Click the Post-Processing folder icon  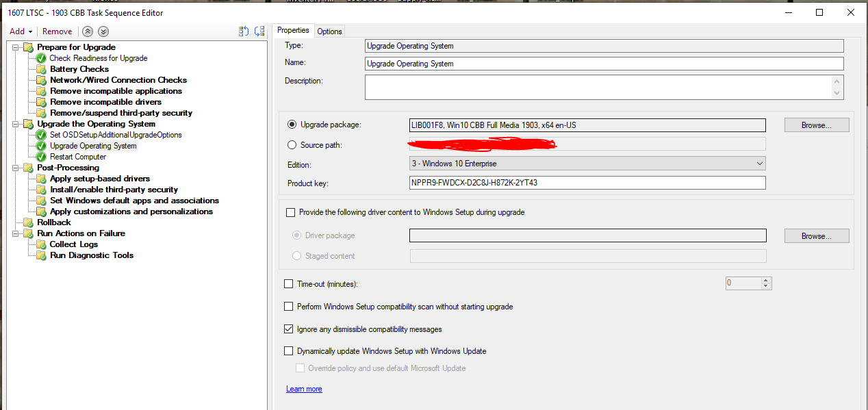pyautogui.click(x=28, y=168)
